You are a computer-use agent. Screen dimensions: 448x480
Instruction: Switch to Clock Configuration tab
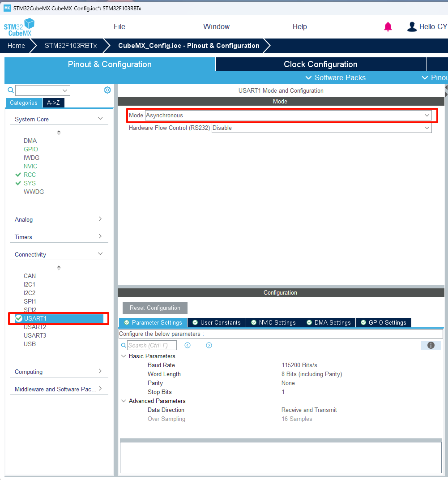320,64
